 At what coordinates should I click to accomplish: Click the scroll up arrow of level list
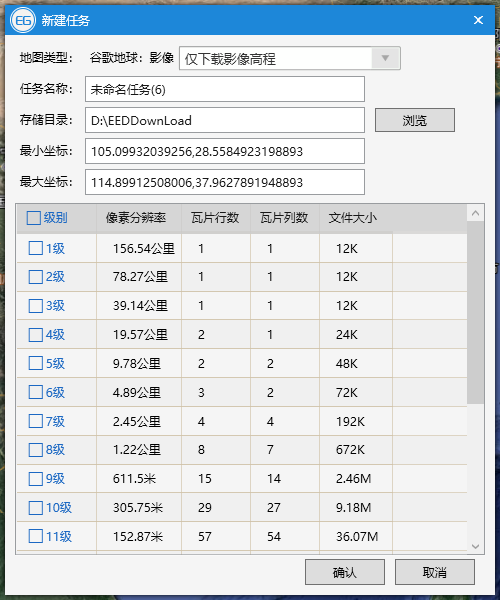pos(476,213)
